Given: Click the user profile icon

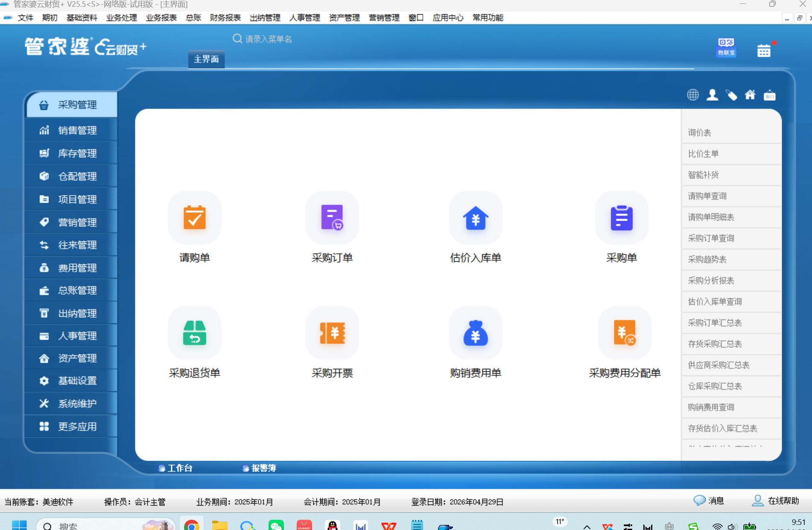Looking at the screenshot, I should (x=712, y=95).
